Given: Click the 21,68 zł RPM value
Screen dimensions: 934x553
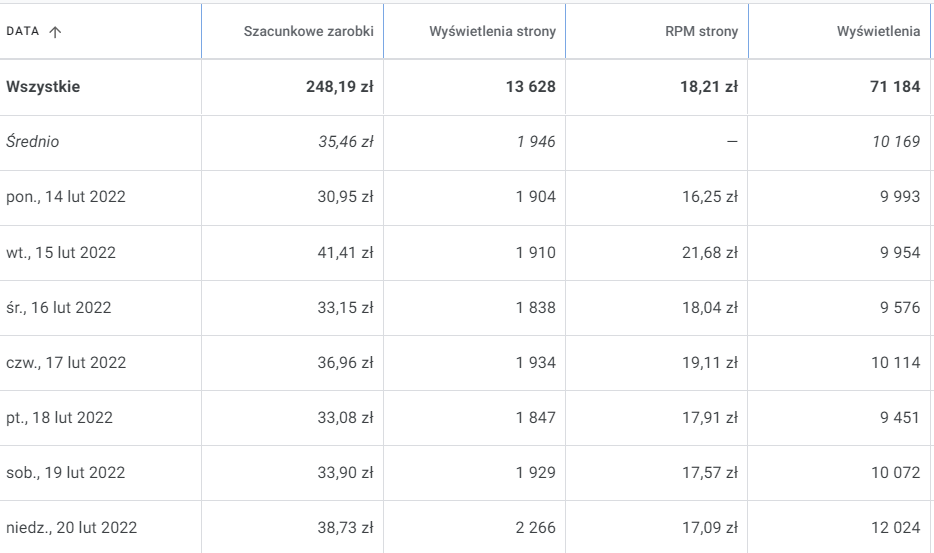Looking at the screenshot, I should point(710,252).
